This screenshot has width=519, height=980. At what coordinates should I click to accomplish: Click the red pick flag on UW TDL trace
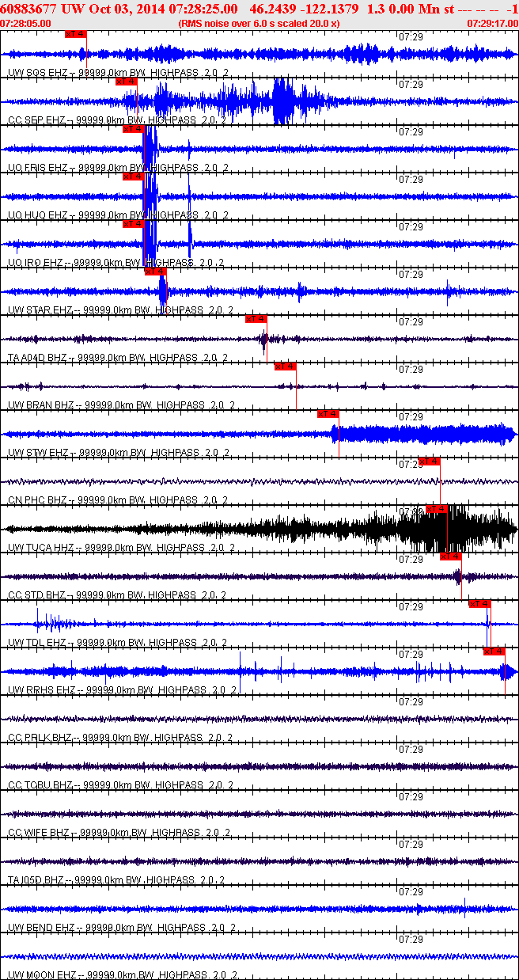pyautogui.click(x=480, y=604)
